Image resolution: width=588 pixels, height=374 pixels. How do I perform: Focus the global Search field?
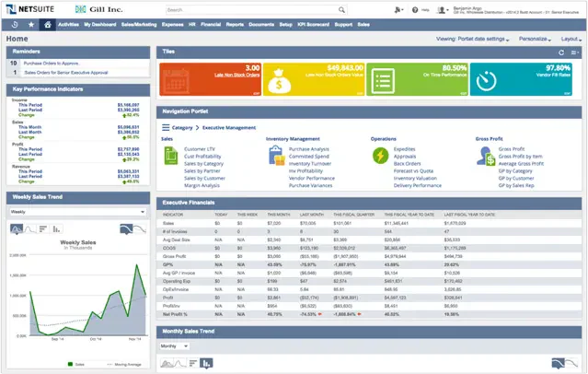[251, 10]
